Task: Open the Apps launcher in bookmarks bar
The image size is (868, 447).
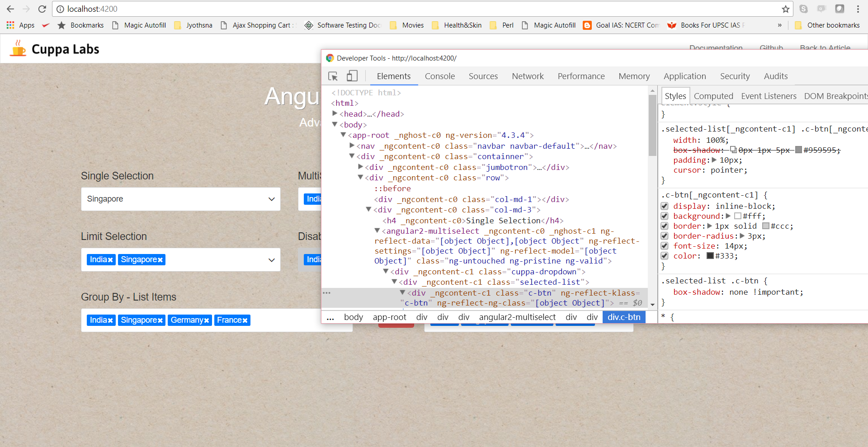Action: pyautogui.click(x=10, y=25)
